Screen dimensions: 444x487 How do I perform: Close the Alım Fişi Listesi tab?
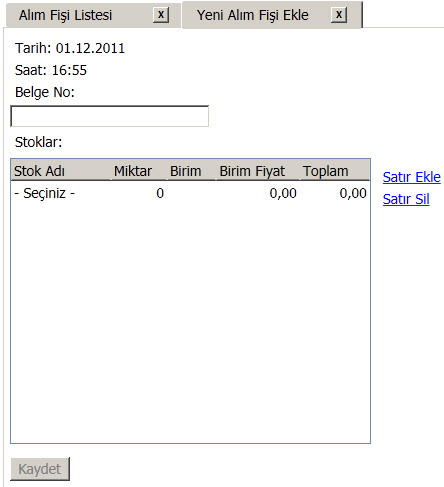[x=161, y=15]
